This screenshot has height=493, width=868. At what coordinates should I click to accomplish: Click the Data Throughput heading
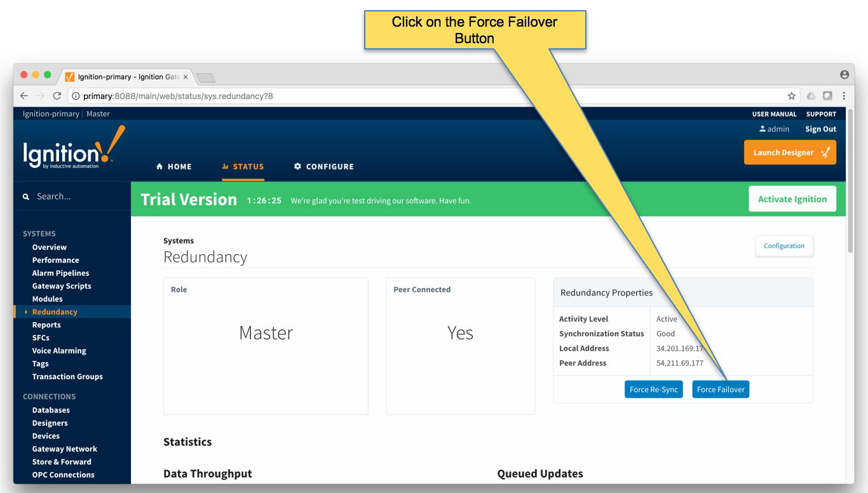(x=208, y=474)
